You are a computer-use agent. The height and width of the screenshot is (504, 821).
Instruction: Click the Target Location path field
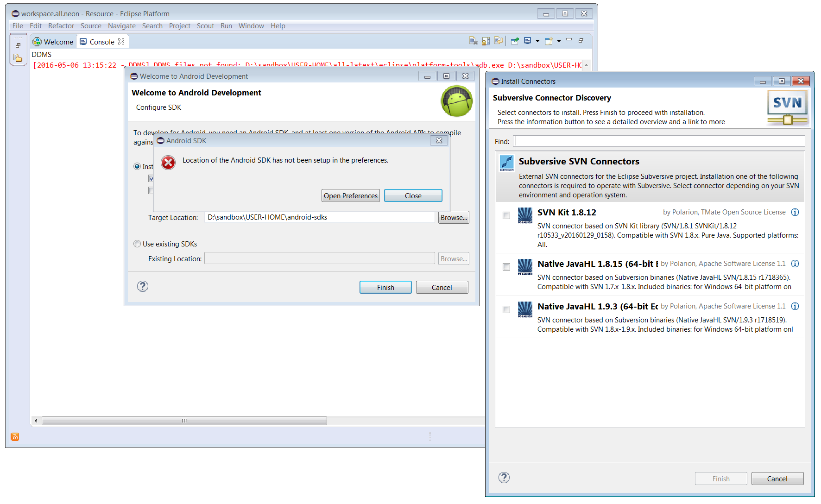320,217
